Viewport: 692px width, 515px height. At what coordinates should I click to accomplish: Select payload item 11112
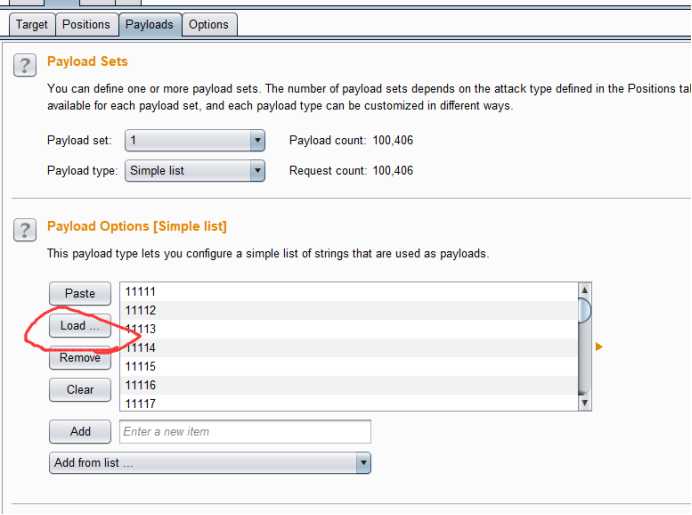click(x=349, y=310)
